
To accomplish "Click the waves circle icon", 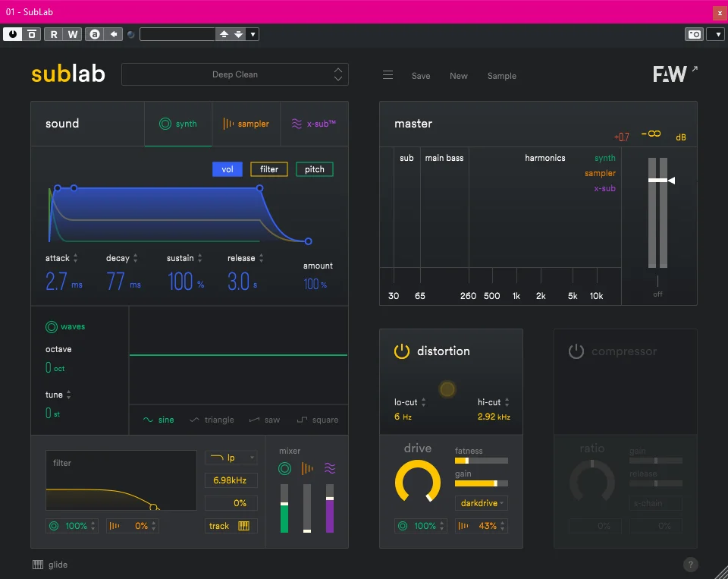I will [x=52, y=326].
